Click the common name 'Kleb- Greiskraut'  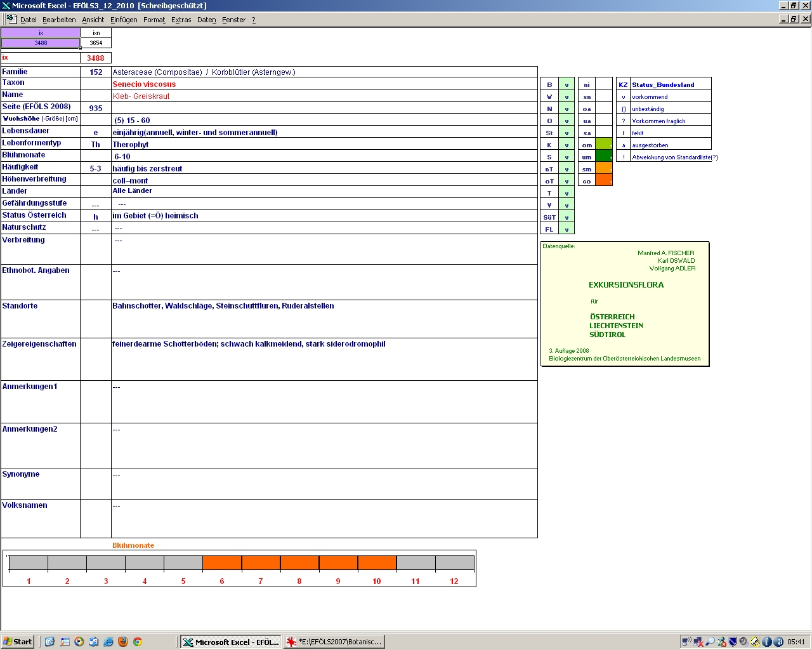(x=141, y=96)
